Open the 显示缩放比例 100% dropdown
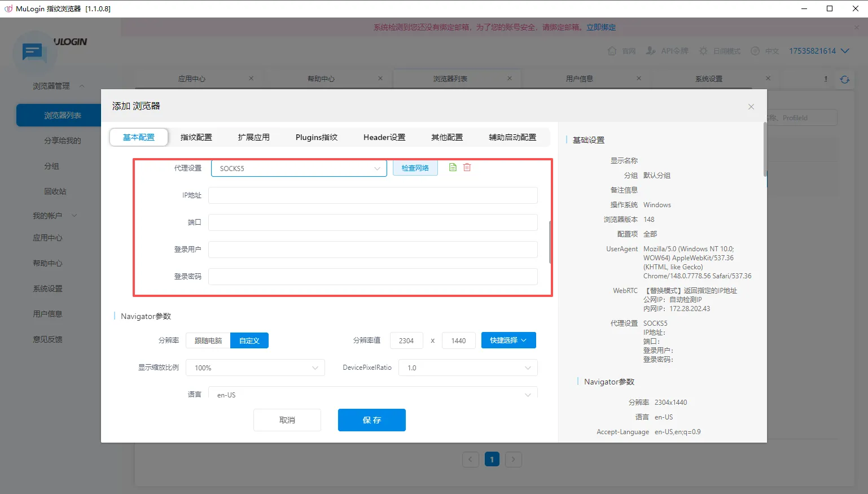This screenshot has height=494, width=868. click(255, 368)
